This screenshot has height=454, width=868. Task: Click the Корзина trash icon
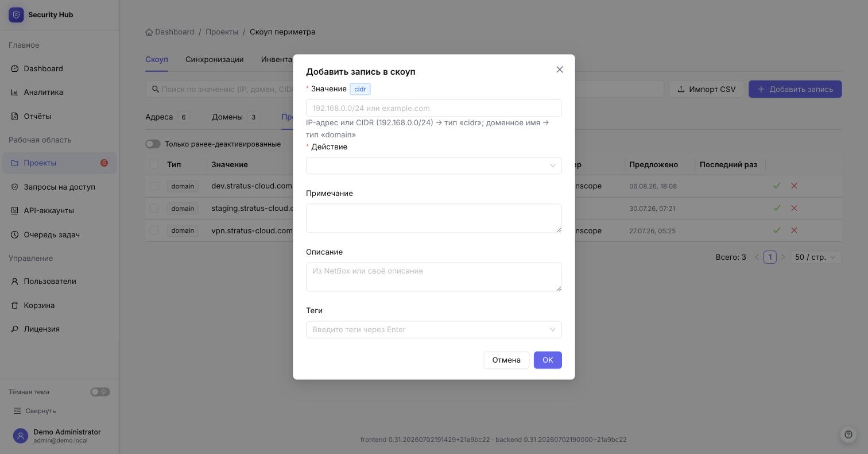tap(15, 305)
